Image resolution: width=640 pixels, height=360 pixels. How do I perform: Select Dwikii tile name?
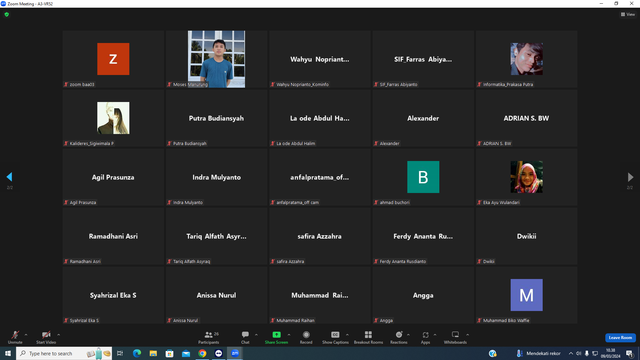[x=526, y=236]
